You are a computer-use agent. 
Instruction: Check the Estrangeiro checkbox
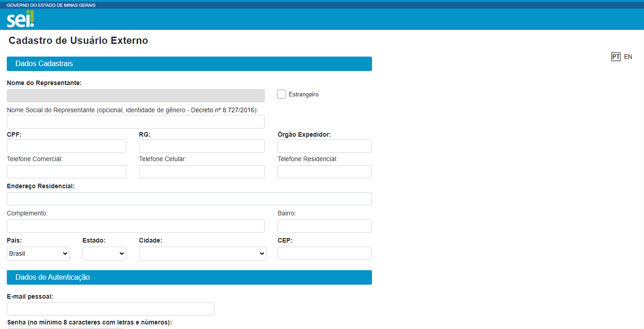[281, 94]
